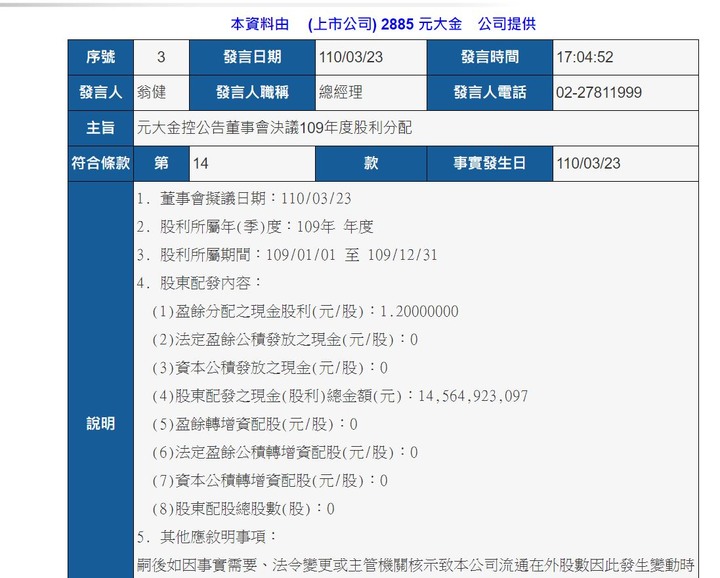Screen dimensions: 720x578
Task: Click the title value 總經理
Action: pyautogui.click(x=341, y=92)
